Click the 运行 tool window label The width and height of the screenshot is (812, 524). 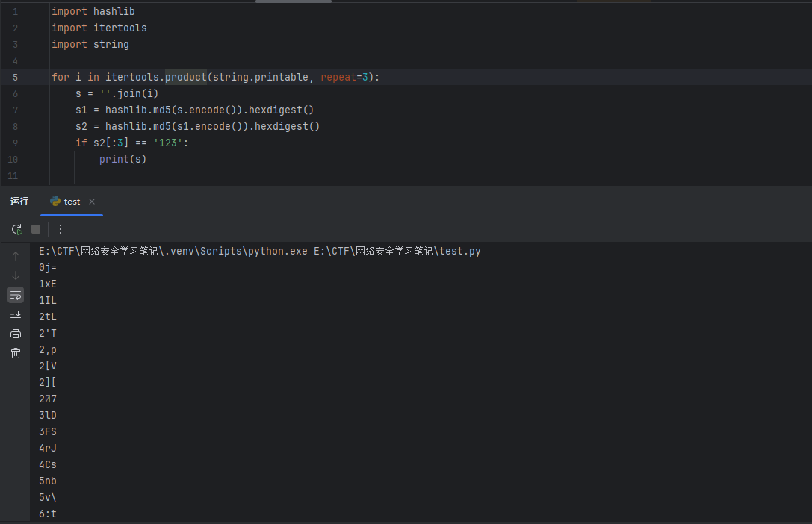tap(19, 202)
